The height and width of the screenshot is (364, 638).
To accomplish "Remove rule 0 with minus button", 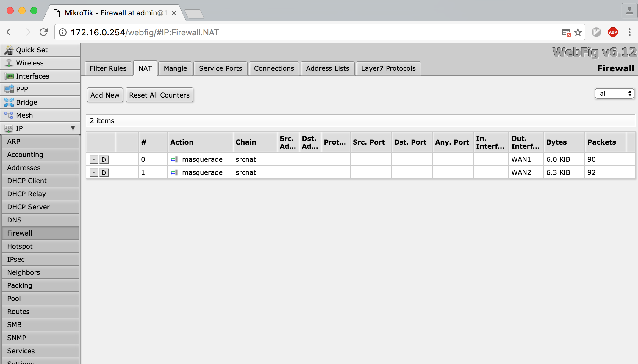I will (x=94, y=159).
